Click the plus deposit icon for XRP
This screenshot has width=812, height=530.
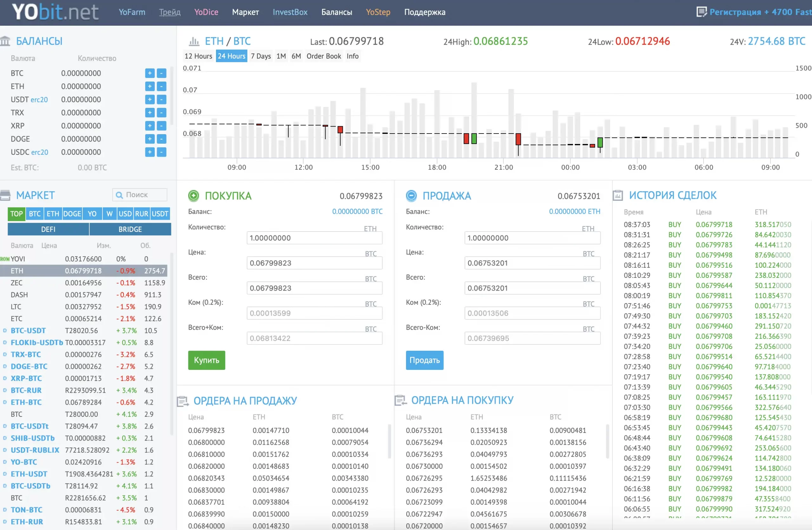pyautogui.click(x=150, y=126)
